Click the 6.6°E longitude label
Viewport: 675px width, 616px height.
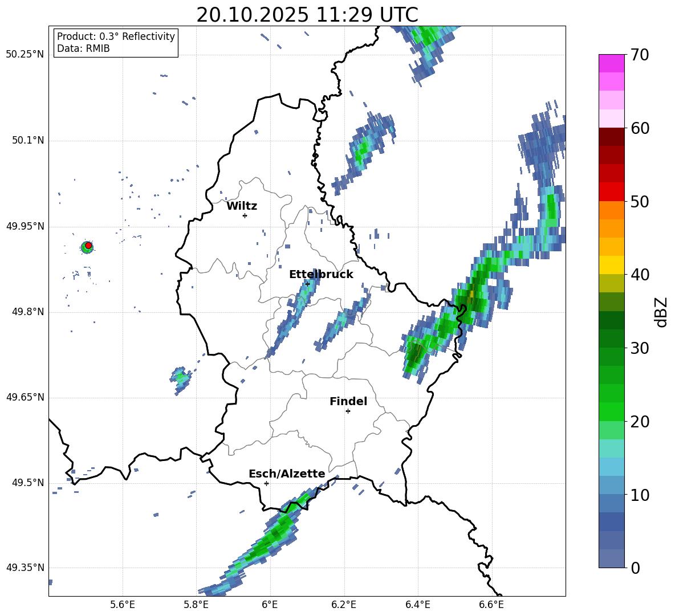491,605
